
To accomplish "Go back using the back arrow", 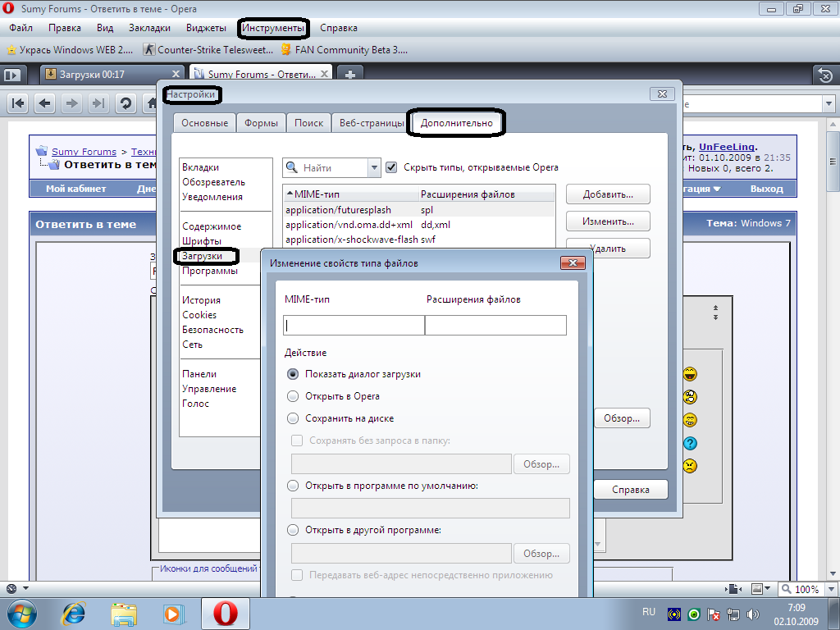I will point(45,103).
